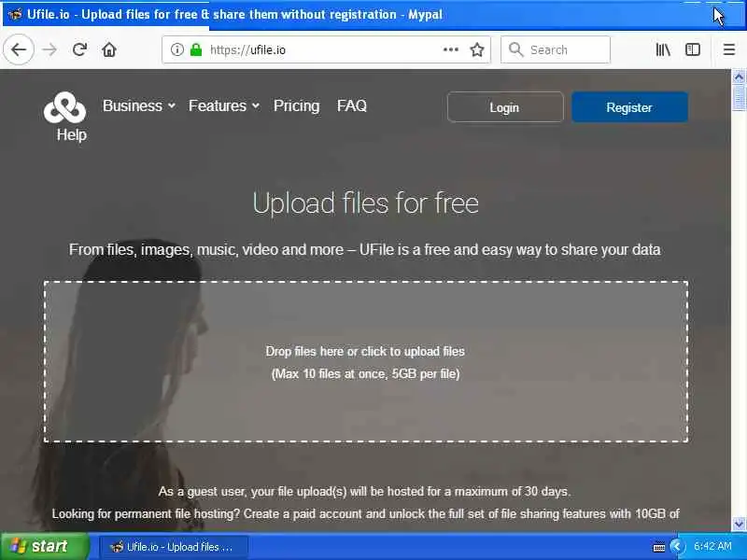This screenshot has width=747, height=560.
Task: Click the vertical scrollbar thumb
Action: pyautogui.click(x=739, y=97)
